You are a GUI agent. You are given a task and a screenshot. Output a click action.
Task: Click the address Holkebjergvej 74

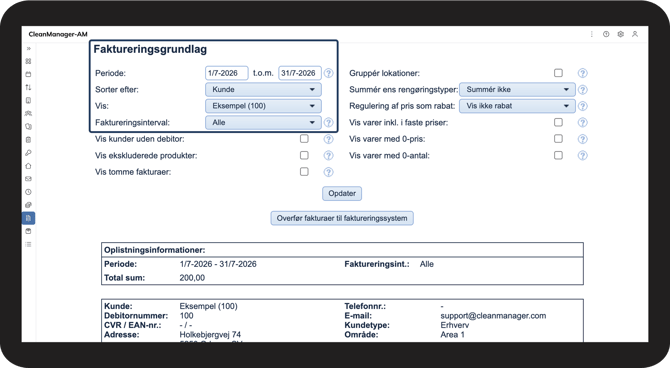(x=210, y=335)
